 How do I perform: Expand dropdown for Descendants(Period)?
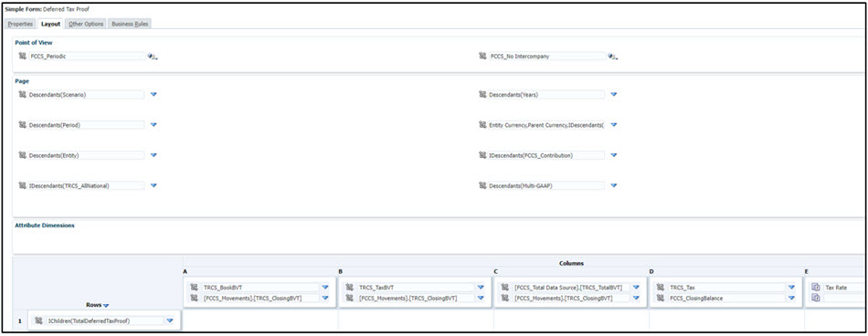click(x=153, y=125)
